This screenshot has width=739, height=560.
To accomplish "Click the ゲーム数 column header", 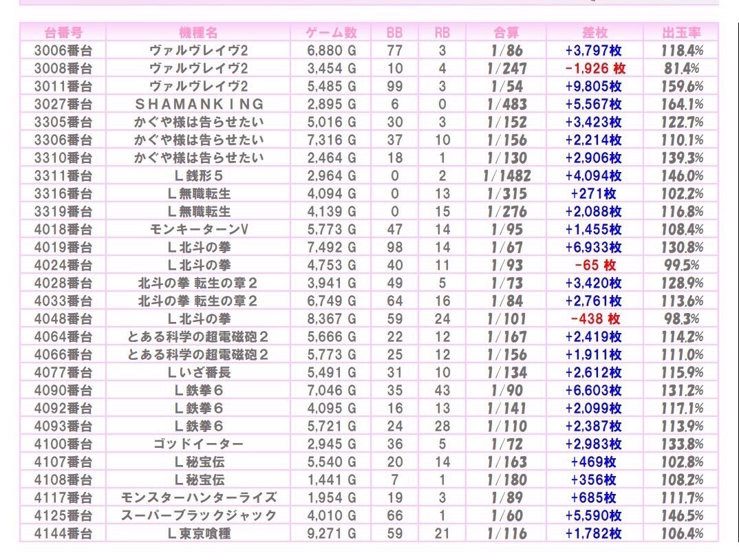I will (332, 32).
